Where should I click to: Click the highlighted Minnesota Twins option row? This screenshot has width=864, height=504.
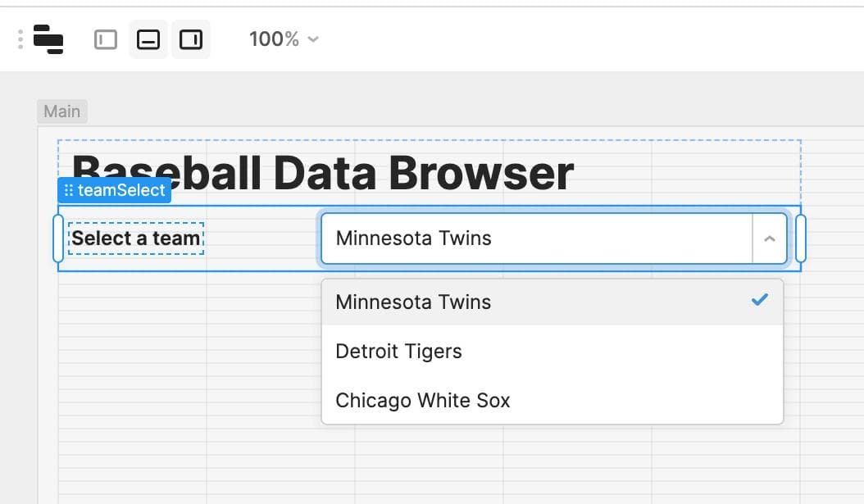pyautogui.click(x=492, y=302)
